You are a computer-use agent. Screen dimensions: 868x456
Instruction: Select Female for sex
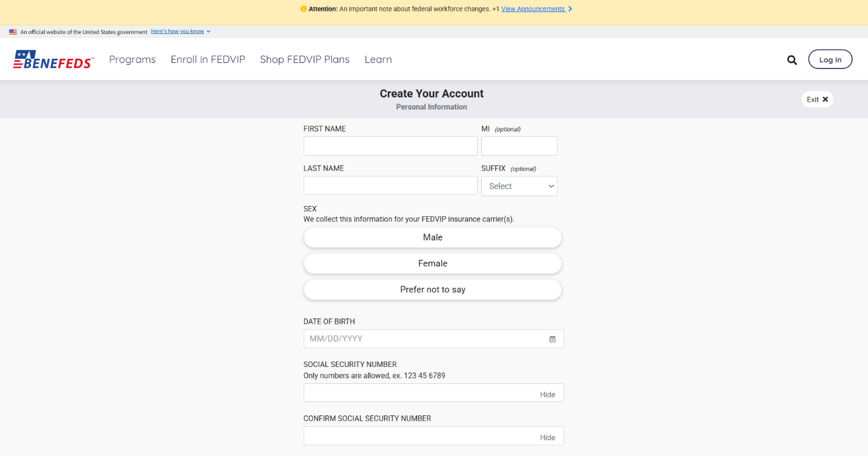(x=432, y=263)
